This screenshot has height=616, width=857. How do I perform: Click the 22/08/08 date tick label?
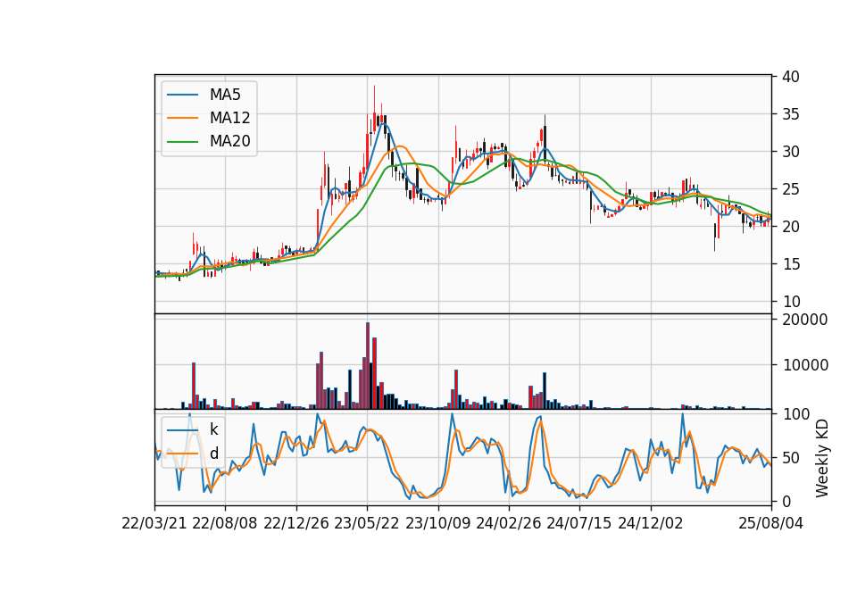(x=225, y=523)
